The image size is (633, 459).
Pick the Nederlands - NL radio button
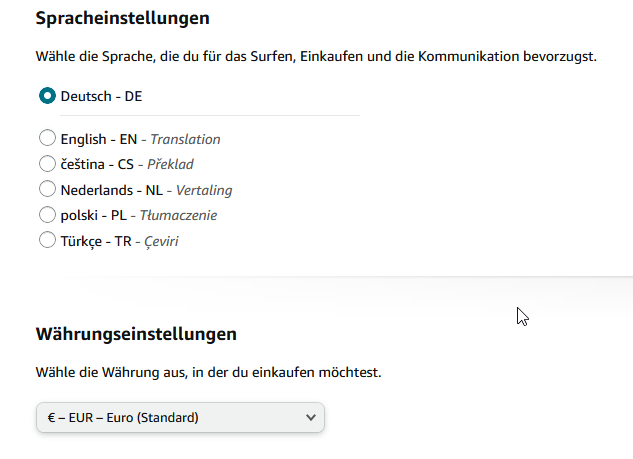[x=47, y=189]
